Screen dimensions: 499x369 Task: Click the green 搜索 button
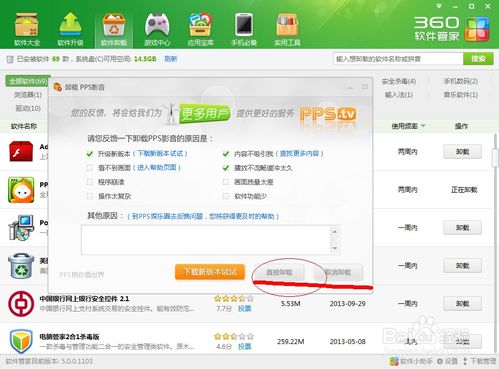tap(478, 59)
